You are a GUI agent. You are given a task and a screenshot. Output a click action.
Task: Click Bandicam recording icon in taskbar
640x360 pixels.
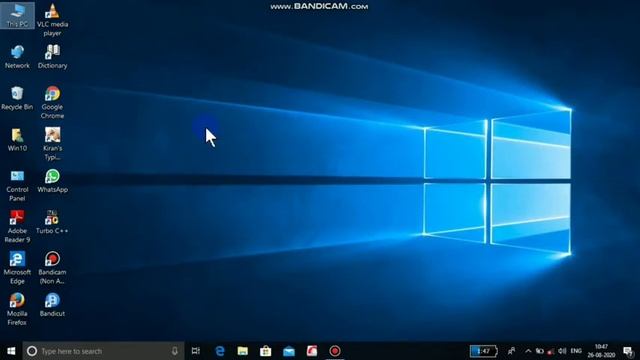click(x=335, y=351)
